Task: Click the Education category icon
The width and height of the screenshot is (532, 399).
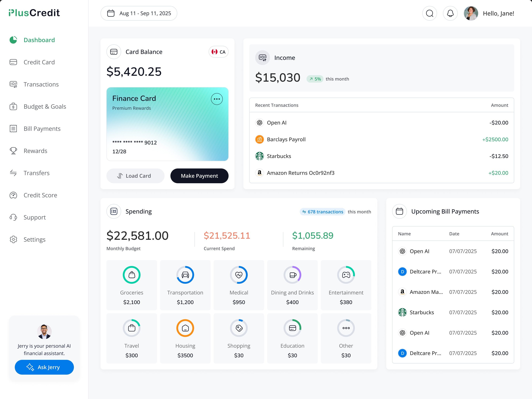Action: coord(292,328)
